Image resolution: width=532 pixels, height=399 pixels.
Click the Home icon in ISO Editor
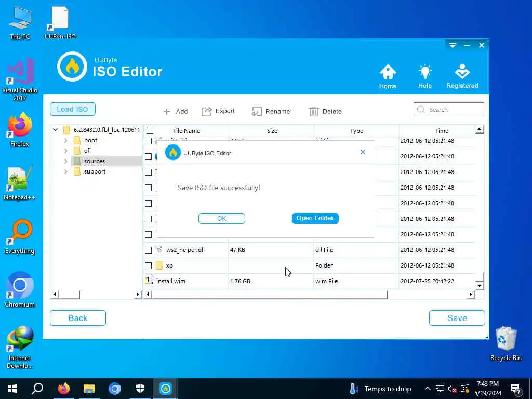coord(388,76)
